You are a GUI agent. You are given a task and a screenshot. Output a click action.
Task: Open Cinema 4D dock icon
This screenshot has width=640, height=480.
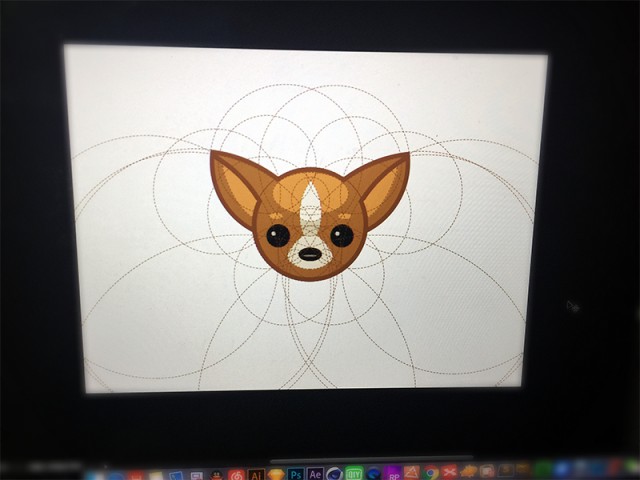(335, 474)
